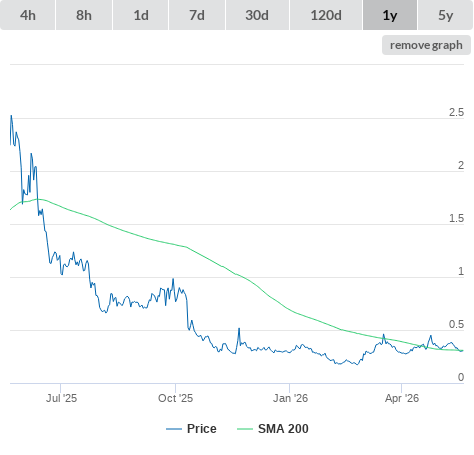Toggle SMA 200 line visibility in legend

click(283, 428)
